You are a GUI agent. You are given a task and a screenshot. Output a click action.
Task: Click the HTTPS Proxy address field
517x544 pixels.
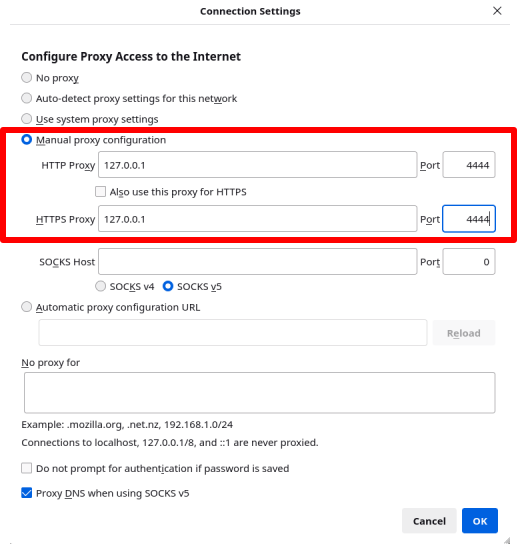(257, 219)
